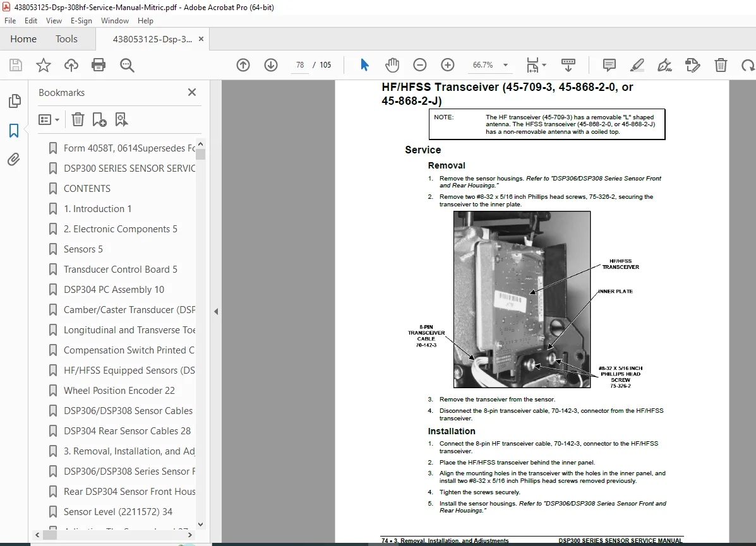The image size is (756, 546).
Task: Toggle the Bookmarks panel icon
Action: 14,130
